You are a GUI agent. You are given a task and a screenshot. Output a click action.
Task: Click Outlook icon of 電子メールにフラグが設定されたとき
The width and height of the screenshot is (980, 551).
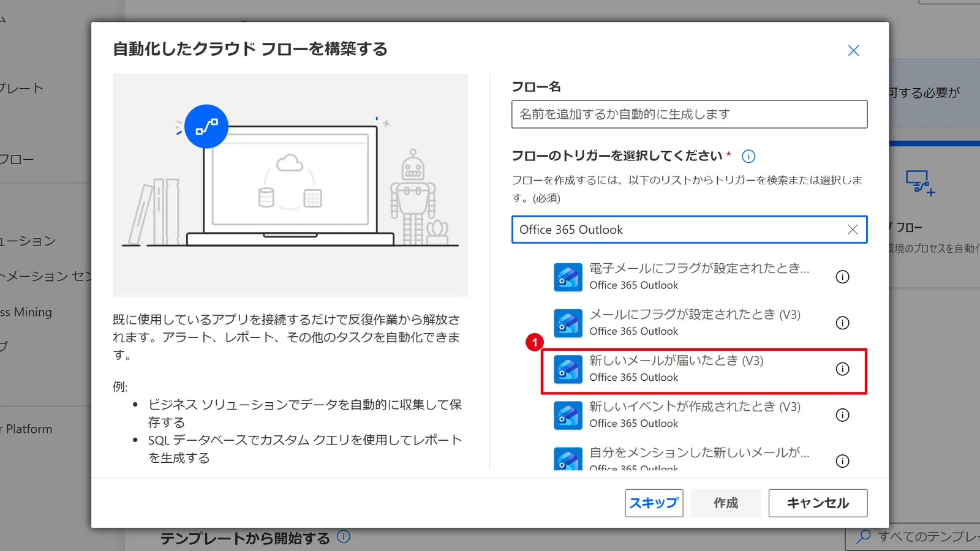(x=568, y=277)
